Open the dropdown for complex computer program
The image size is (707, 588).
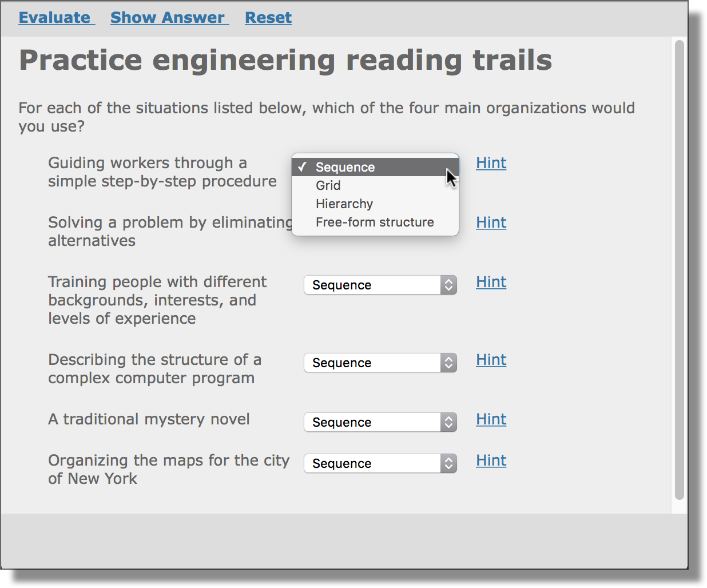380,363
